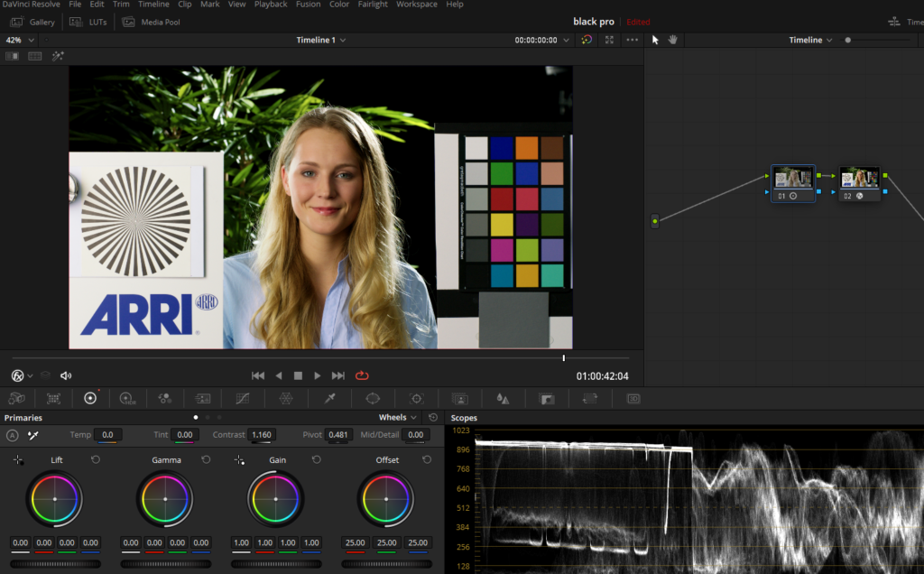Open the Tracker palette
The width and height of the screenshot is (924, 574).
point(417,399)
